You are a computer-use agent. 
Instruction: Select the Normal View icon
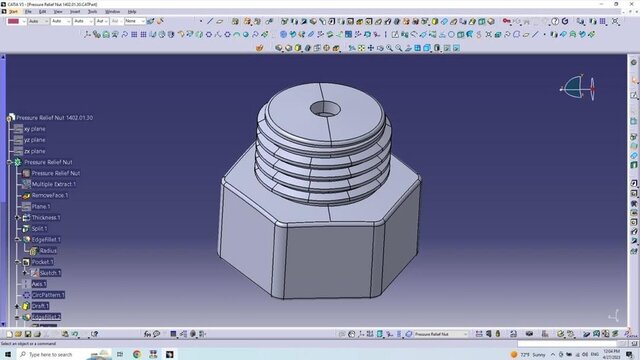(x=408, y=48)
